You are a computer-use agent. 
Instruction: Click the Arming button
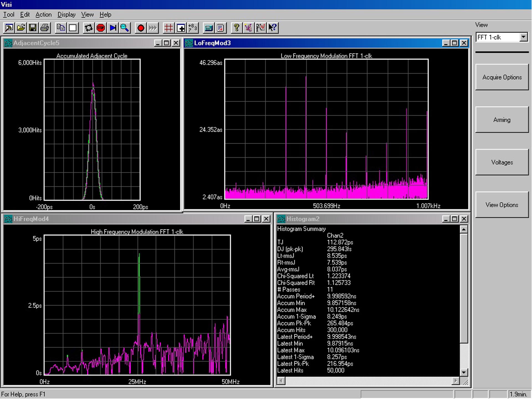502,120
